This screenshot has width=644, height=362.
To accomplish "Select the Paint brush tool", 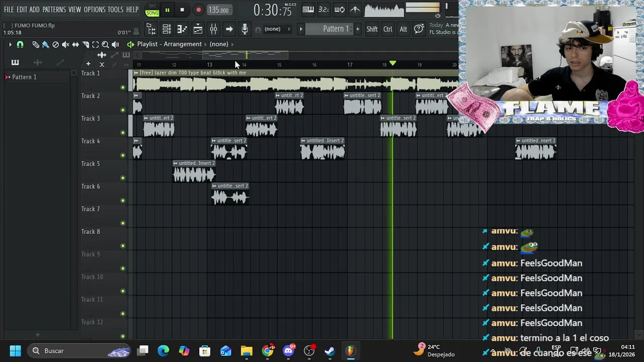I will (45, 44).
